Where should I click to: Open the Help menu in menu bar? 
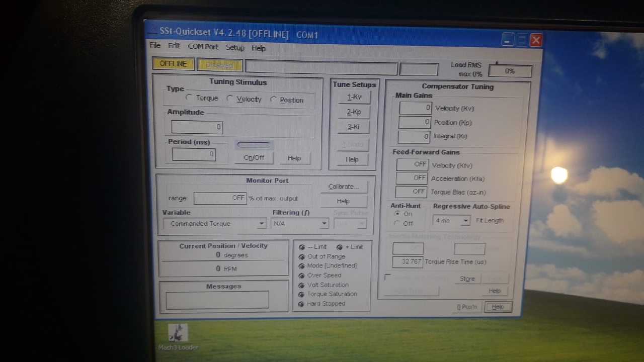[x=259, y=48]
